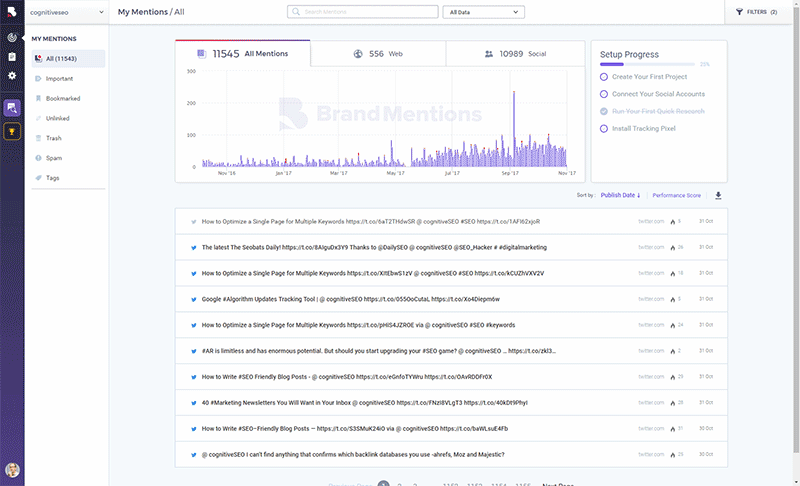Open the settings gear in left sidebar

12,75
